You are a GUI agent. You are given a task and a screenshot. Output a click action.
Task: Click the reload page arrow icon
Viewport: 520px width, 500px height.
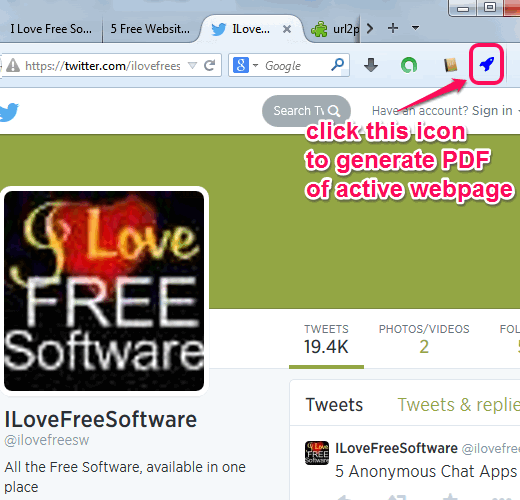point(210,65)
